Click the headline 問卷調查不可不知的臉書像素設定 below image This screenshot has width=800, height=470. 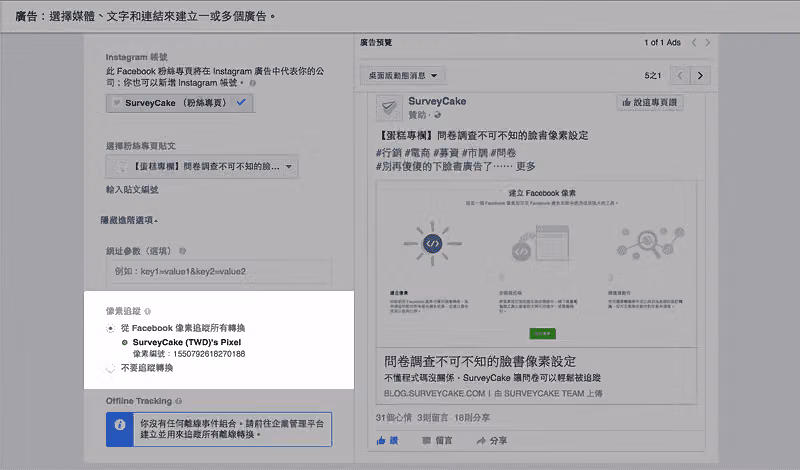[x=480, y=362]
